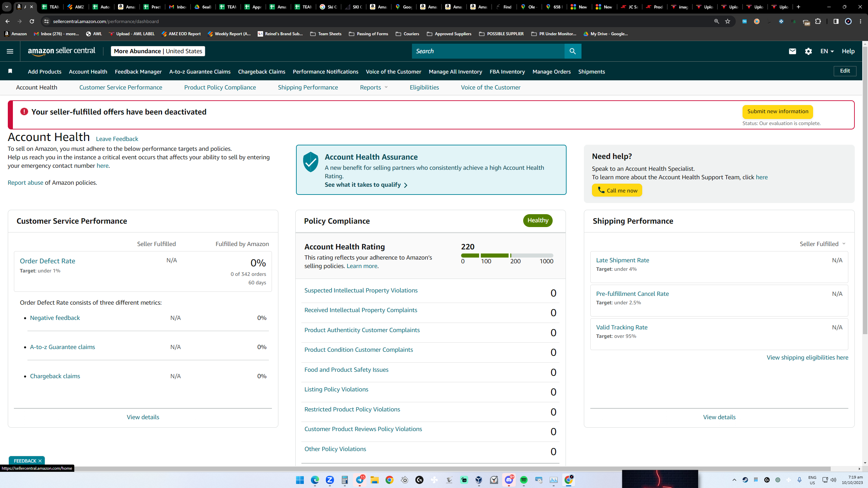Click the Call me now button
The width and height of the screenshot is (868, 488).
pos(617,190)
